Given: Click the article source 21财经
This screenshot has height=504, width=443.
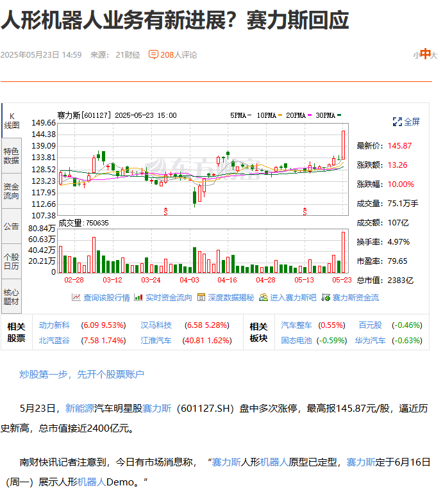Looking at the screenshot, I should click(x=128, y=55).
